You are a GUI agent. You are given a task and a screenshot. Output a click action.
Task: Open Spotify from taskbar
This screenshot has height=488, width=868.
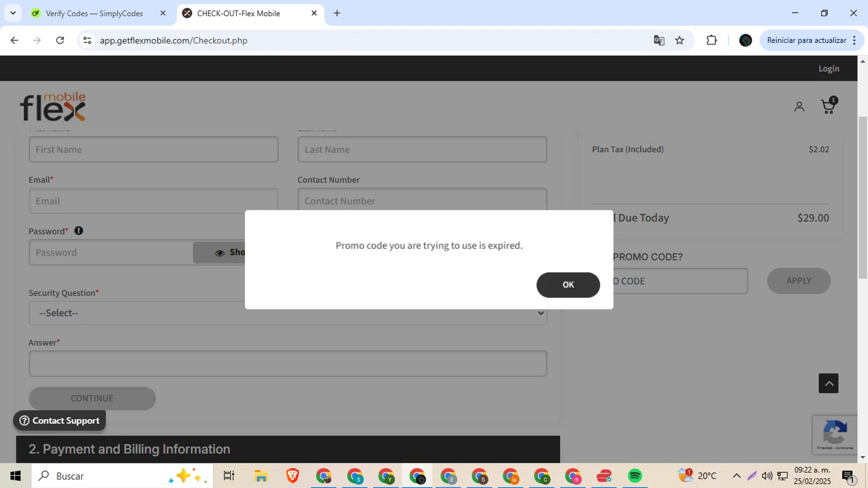tap(635, 476)
